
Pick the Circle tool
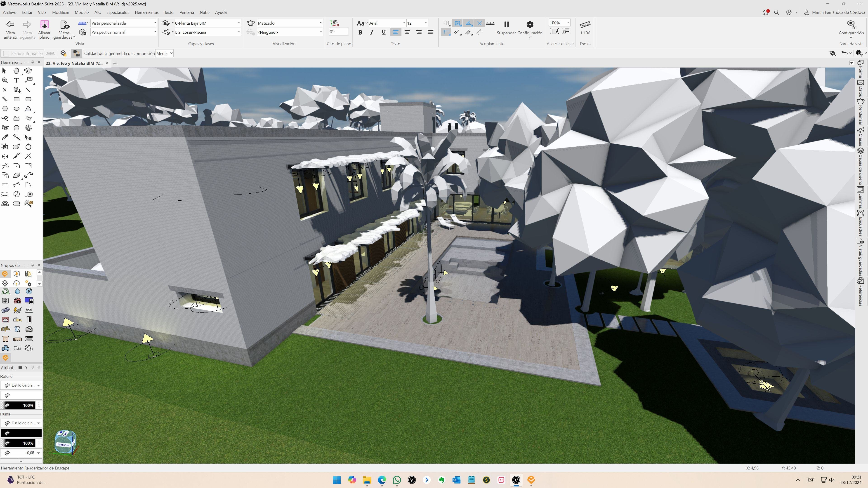click(5, 109)
